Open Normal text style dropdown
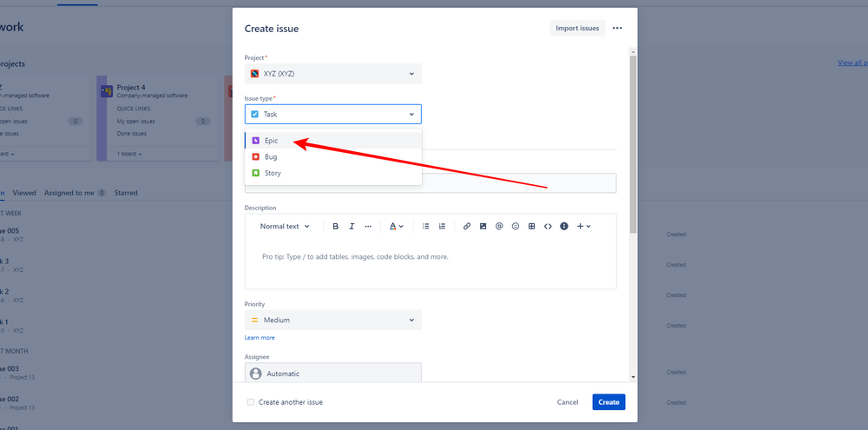The width and height of the screenshot is (868, 430). pos(285,226)
